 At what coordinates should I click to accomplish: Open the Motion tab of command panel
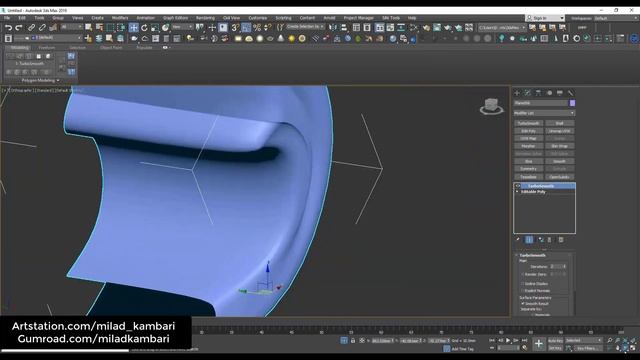549,93
